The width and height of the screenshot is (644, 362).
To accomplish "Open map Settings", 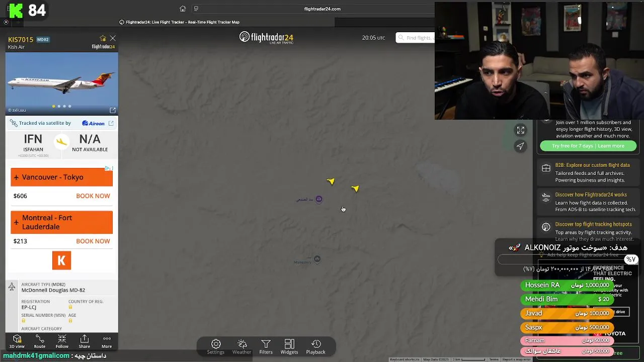I will (x=216, y=346).
